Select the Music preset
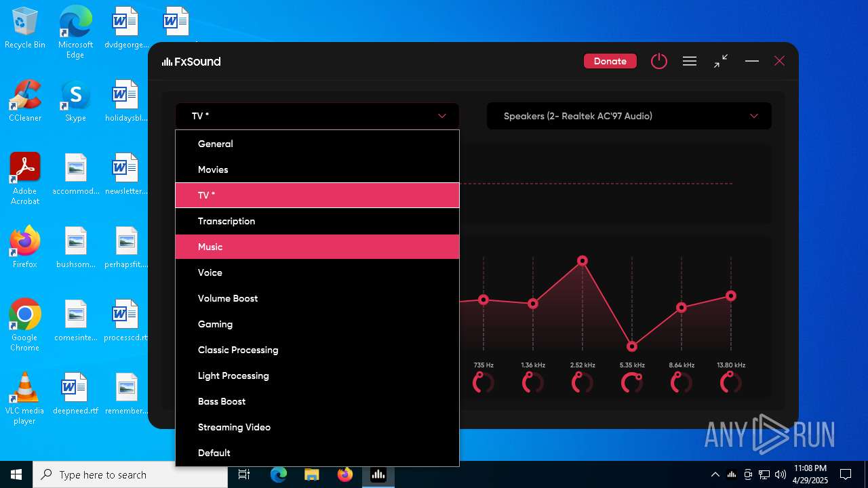Viewport: 868px width, 488px height. tap(317, 247)
